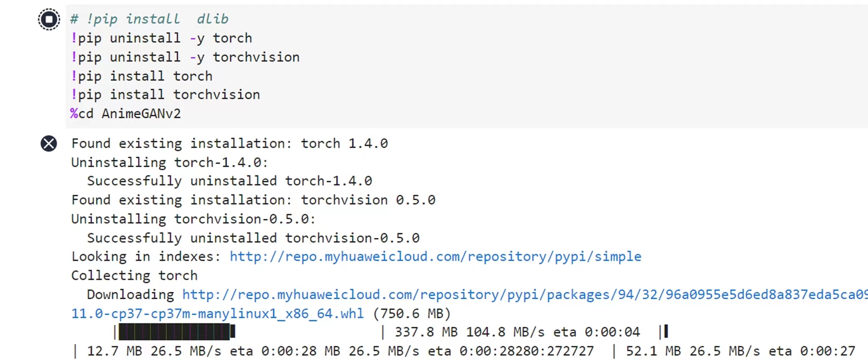
Task: Click the cp37 manylinux1 wheel filename link
Action: pyautogui.click(x=217, y=314)
